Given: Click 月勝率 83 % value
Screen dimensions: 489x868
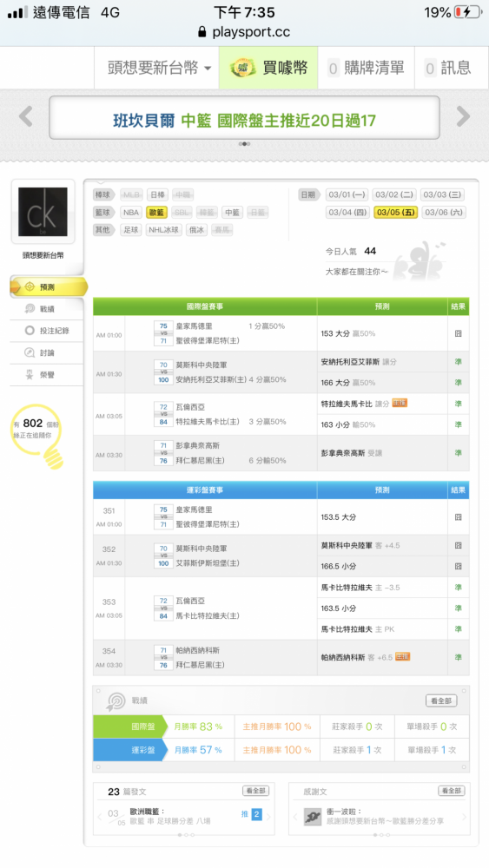Looking at the screenshot, I should click(198, 727).
